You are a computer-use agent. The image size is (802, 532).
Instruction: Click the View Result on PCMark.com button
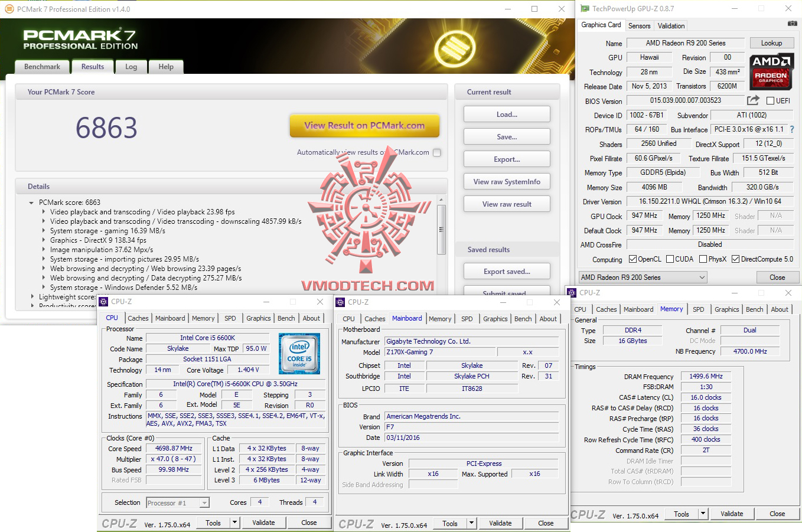coord(364,126)
